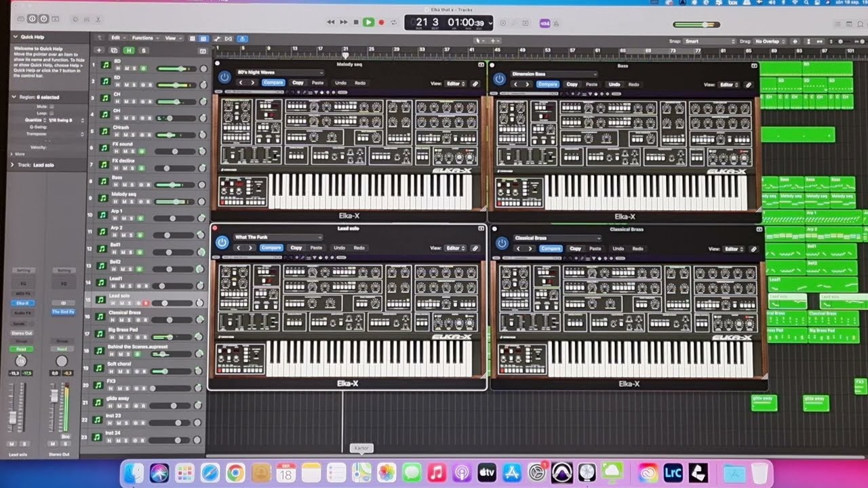Open the LCD display mode dropdown arrow
Image resolution: width=868 pixels, height=488 pixels.
[490, 23]
